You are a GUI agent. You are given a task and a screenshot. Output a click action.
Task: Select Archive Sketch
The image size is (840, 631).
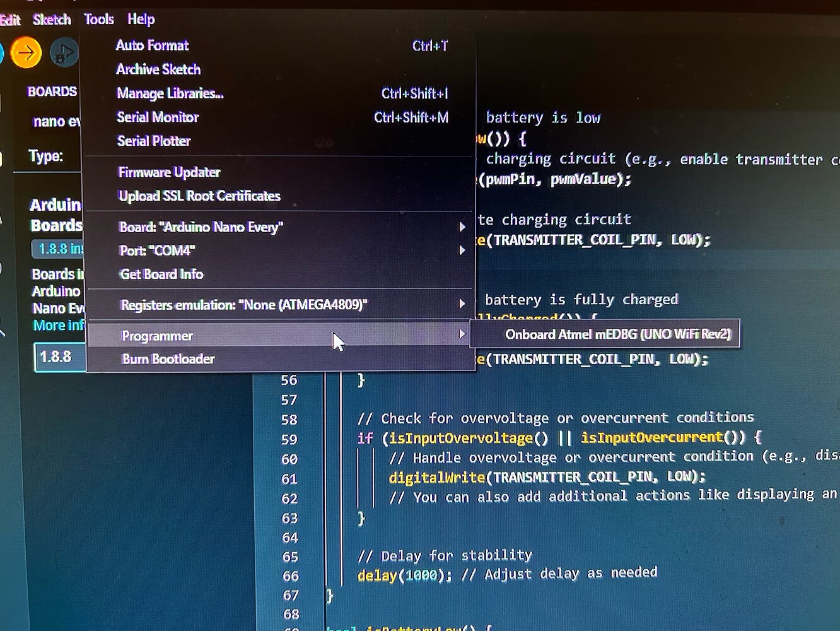[x=158, y=69]
